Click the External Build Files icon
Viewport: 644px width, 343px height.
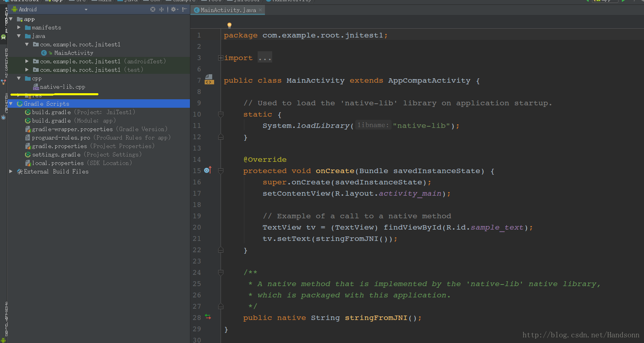tap(20, 171)
